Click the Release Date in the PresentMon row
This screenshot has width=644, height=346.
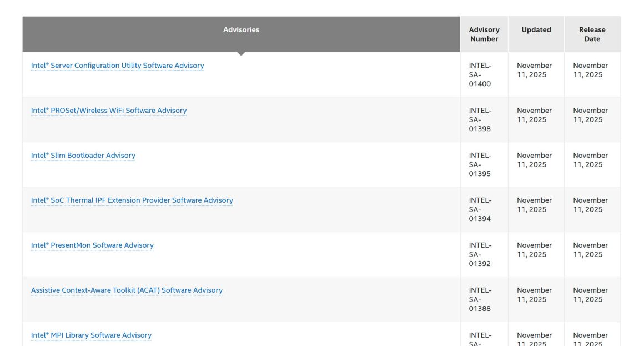(x=590, y=250)
